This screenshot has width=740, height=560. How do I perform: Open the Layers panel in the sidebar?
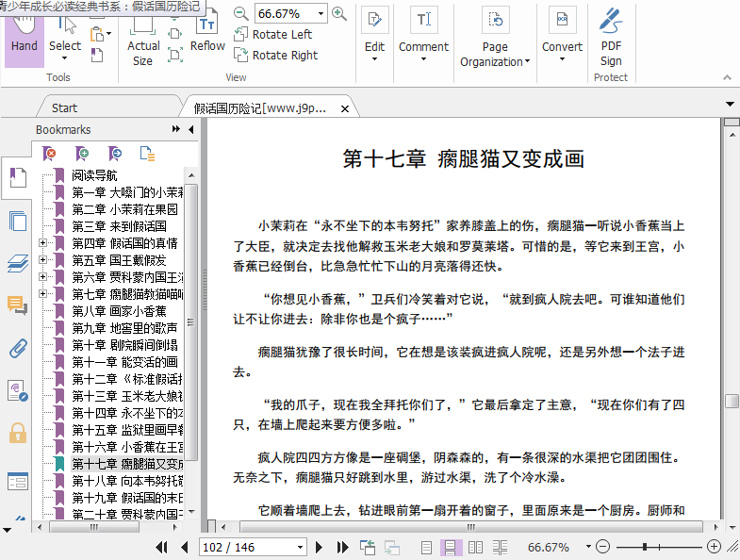(17, 264)
